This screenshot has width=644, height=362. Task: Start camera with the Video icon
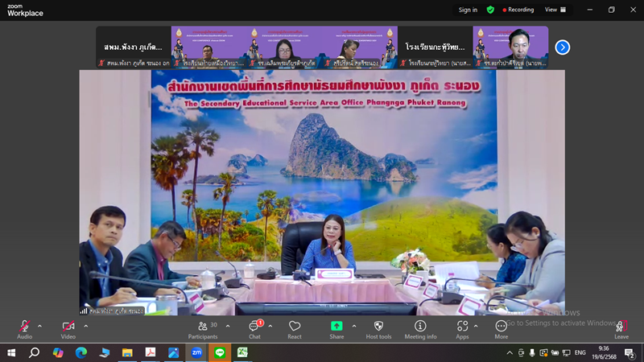tap(68, 330)
